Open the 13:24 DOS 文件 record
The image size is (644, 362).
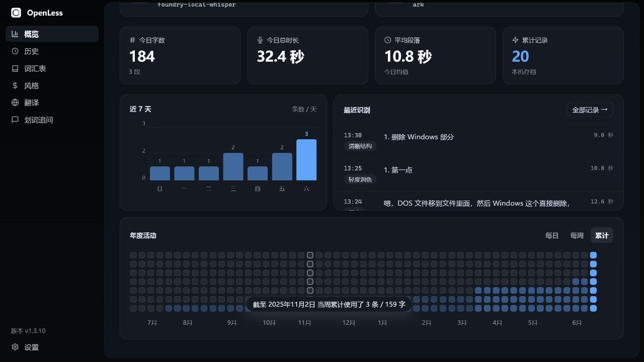point(478,201)
